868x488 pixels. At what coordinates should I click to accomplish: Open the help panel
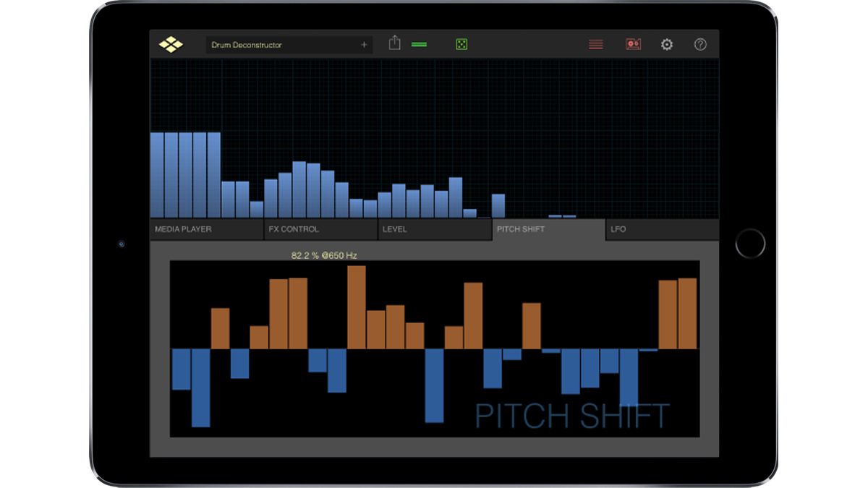click(699, 43)
